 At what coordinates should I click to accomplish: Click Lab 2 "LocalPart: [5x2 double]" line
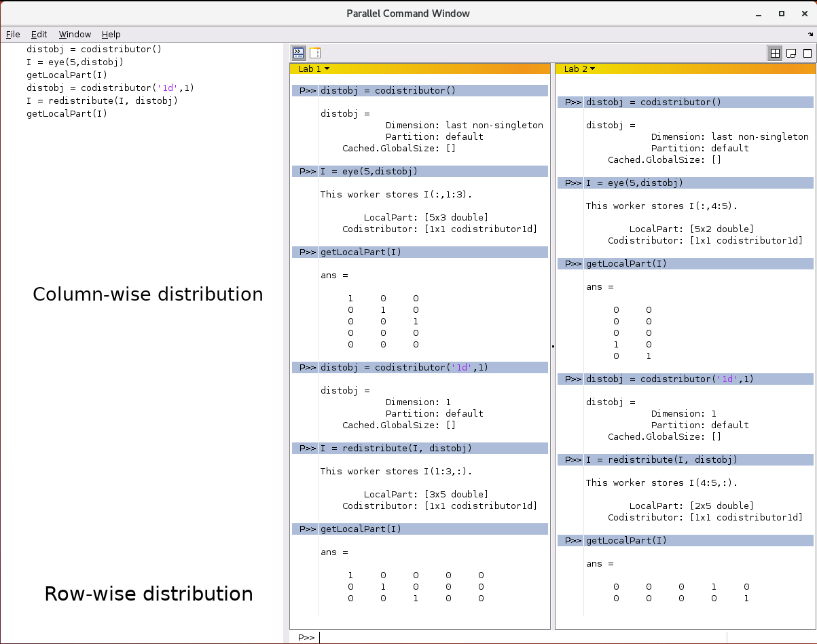tap(691, 229)
